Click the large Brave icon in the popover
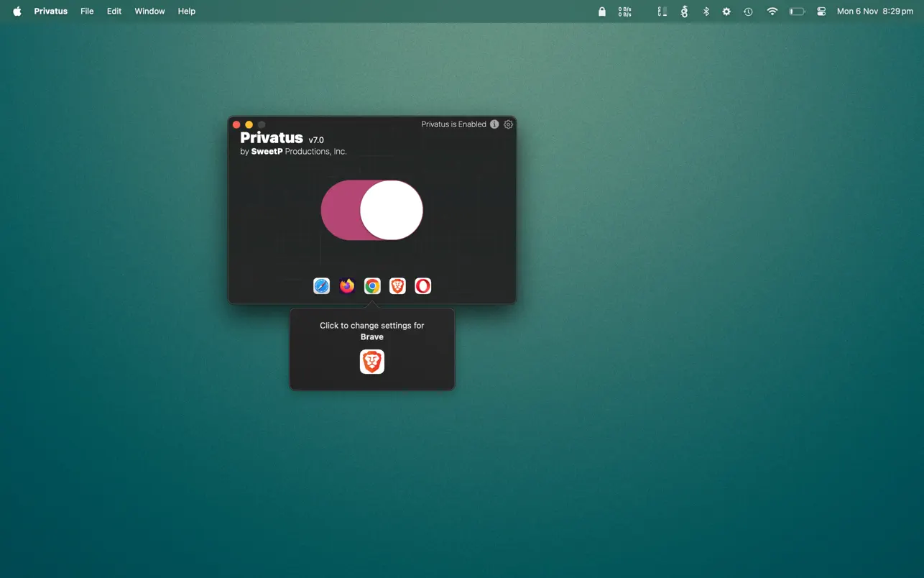The height and width of the screenshot is (578, 924). (x=372, y=362)
